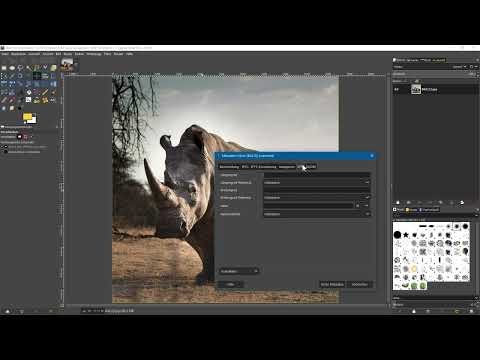Select the rhino image tab thumbnail
This screenshot has height=360, width=480.
coord(67,64)
